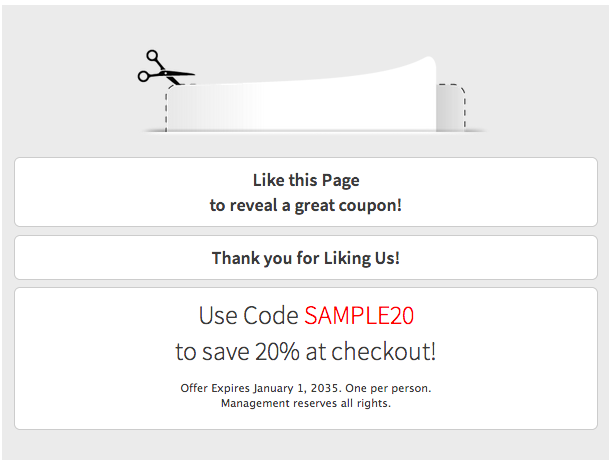Click the scissors' top handle ring
This screenshot has width=612, height=465.
(152, 55)
